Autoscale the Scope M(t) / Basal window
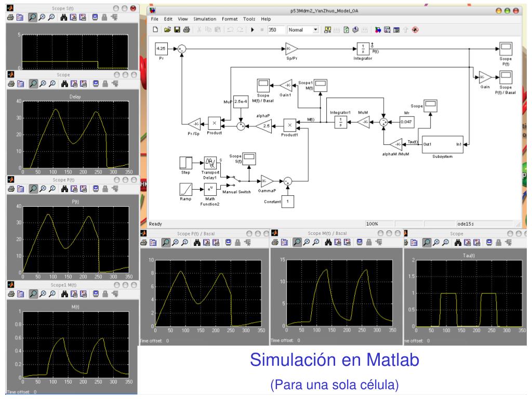 (x=328, y=242)
